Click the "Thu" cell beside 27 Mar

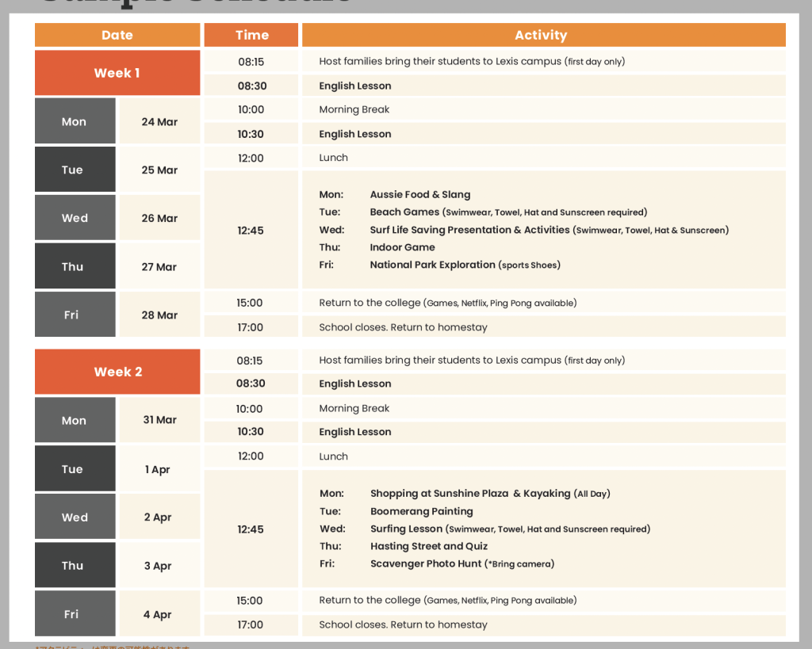pos(75,266)
